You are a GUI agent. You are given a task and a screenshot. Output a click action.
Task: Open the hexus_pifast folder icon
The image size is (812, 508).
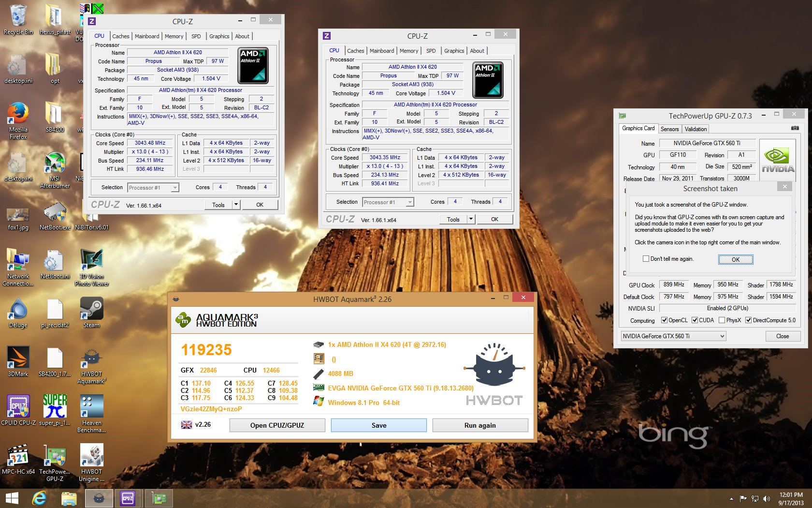click(55, 19)
